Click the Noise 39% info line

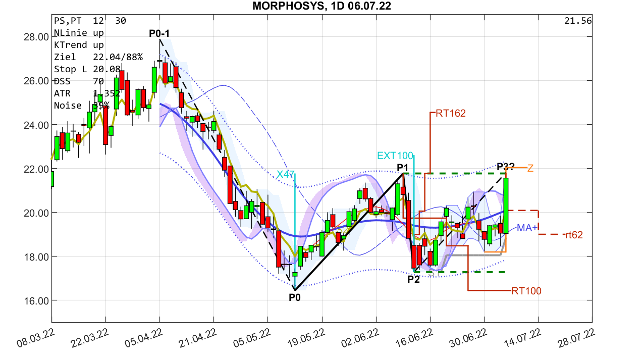(x=81, y=106)
